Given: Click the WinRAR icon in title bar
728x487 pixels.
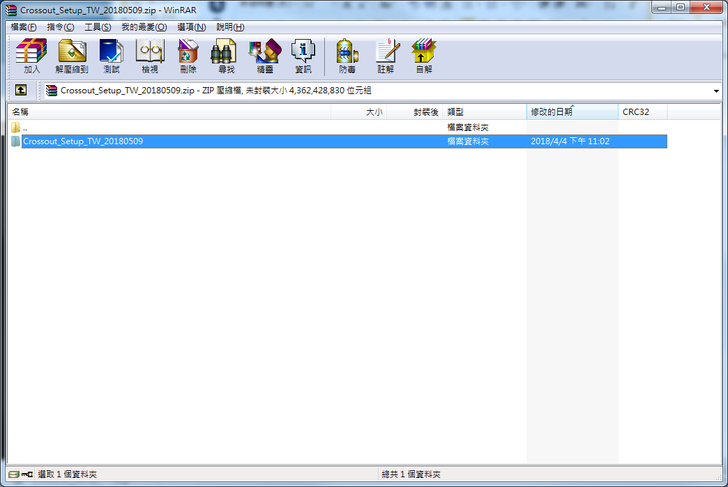Looking at the screenshot, I should [11, 10].
